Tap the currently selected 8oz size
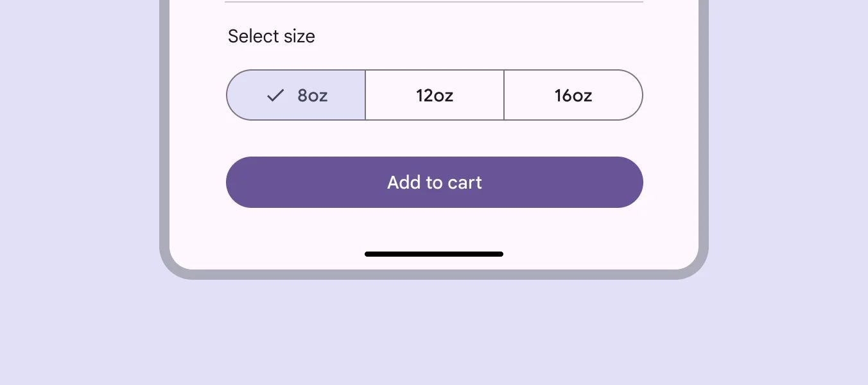Image resolution: width=868 pixels, height=385 pixels. 297,95
